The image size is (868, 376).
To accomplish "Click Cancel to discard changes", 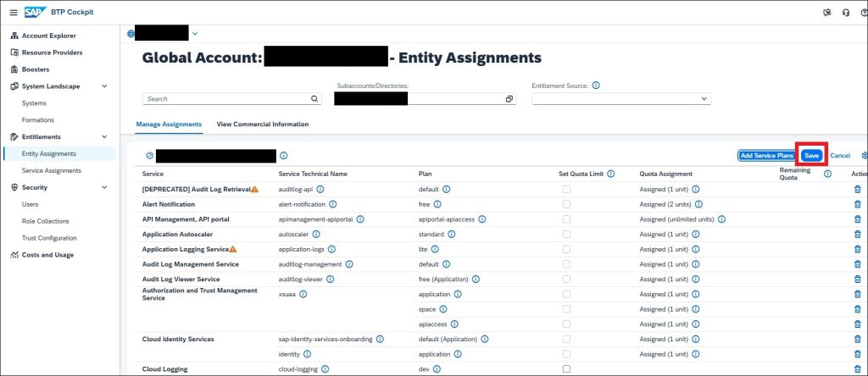I will pyautogui.click(x=840, y=156).
